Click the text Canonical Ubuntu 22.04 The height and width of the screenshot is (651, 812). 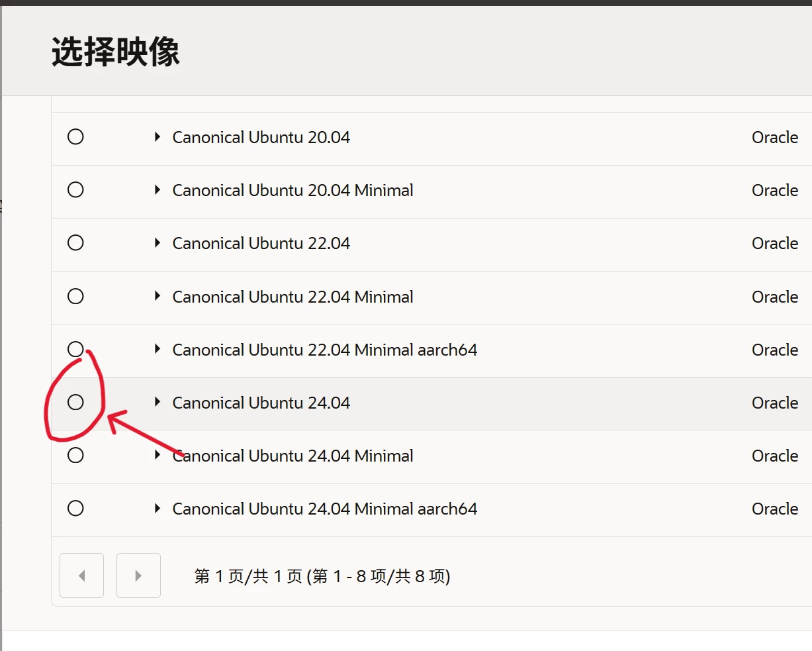pos(261,243)
